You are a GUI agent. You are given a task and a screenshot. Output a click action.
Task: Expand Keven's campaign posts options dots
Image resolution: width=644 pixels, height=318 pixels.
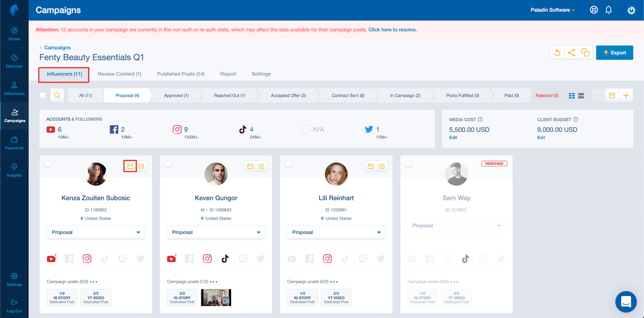pos(214,282)
